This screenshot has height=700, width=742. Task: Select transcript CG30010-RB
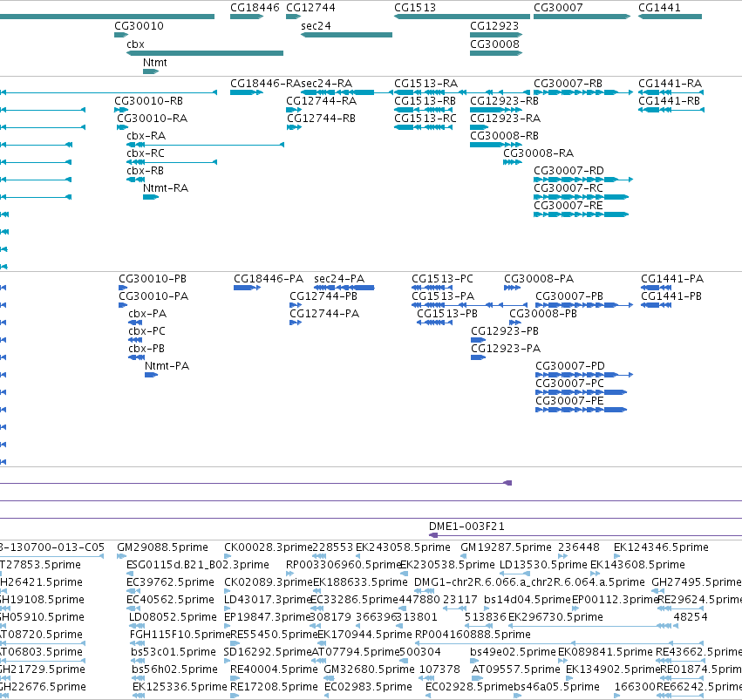(148, 101)
